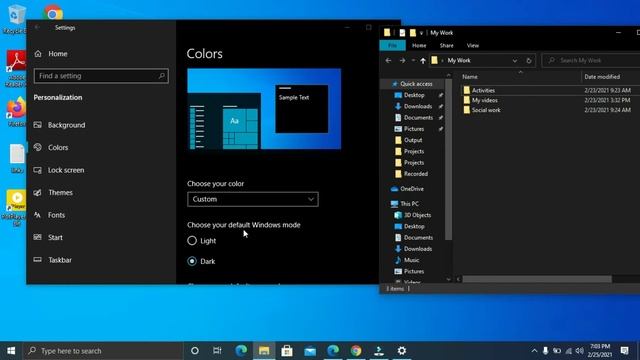Open volume control in system tray
The height and width of the screenshot is (360, 640).
(x=580, y=351)
